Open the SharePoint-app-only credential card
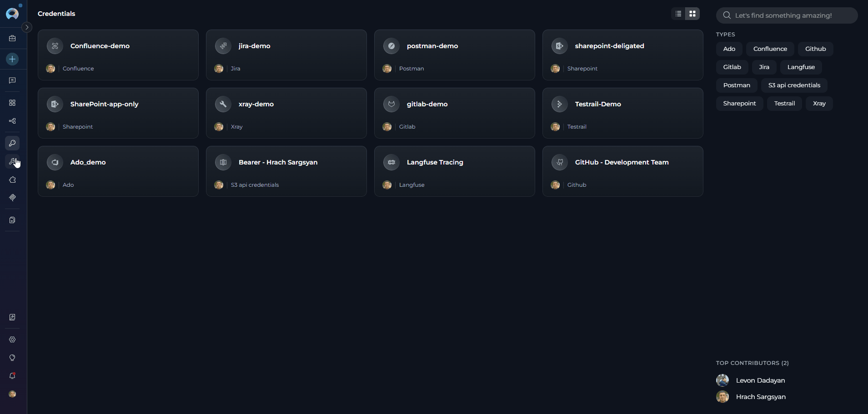Viewport: 868px width, 414px height. (118, 113)
